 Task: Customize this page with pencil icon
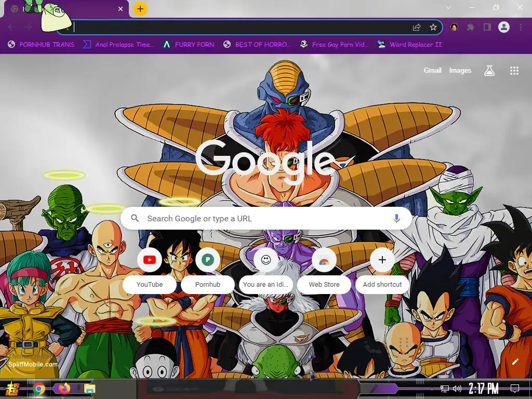(x=515, y=362)
